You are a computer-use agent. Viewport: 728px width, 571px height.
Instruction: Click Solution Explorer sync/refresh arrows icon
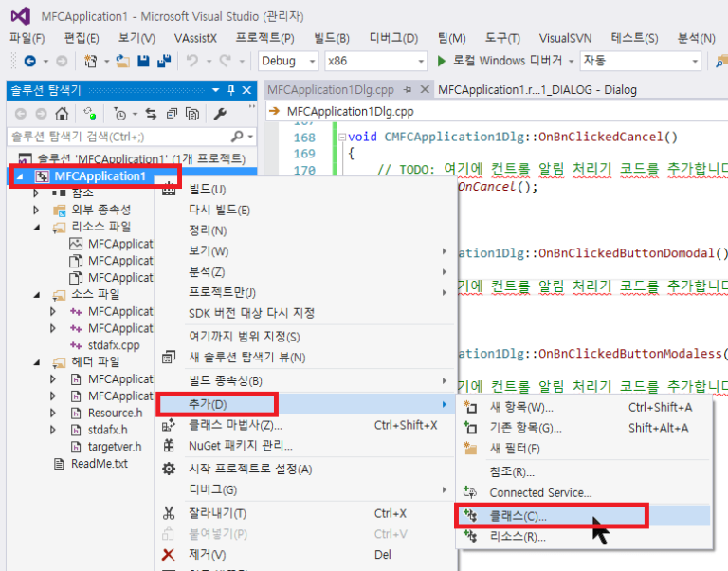click(151, 114)
